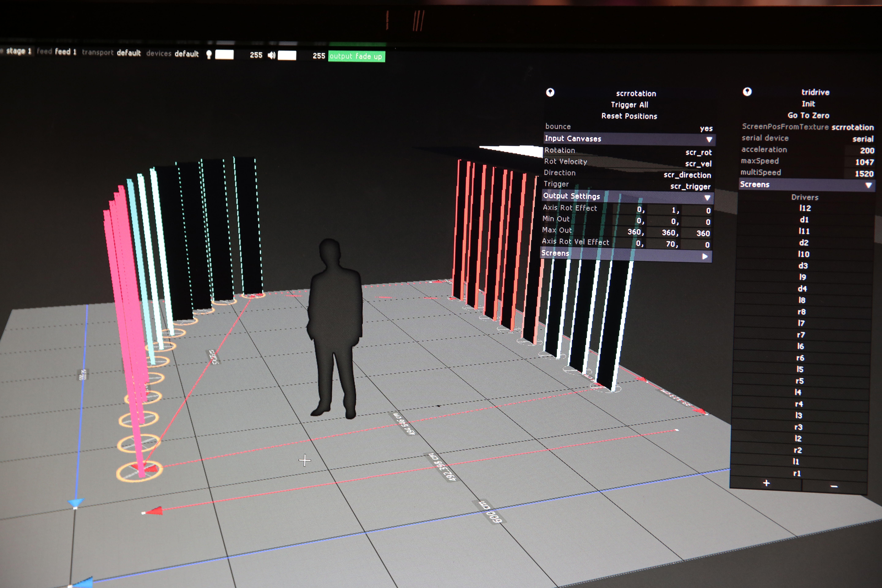Adjust the volume level bar
The height and width of the screenshot is (588, 882).
tap(287, 55)
